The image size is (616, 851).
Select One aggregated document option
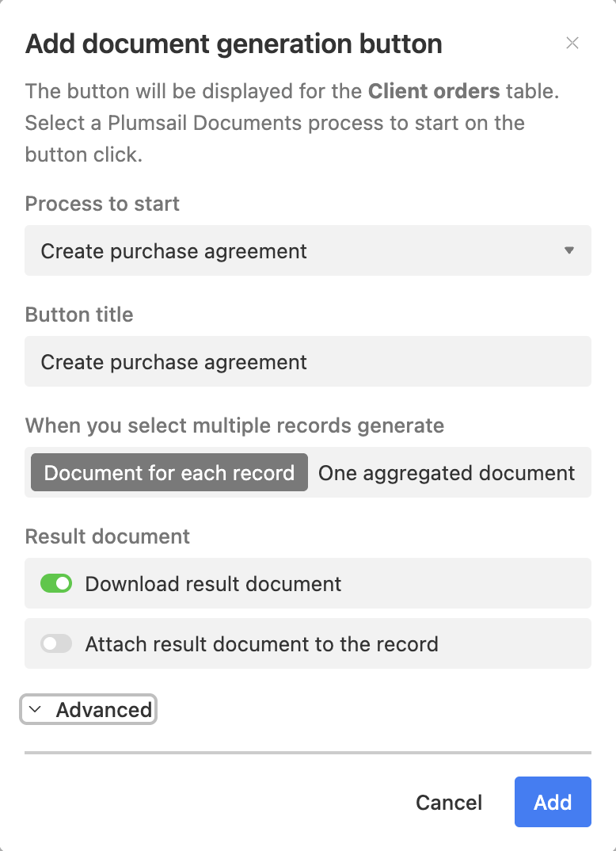pyautogui.click(x=447, y=472)
